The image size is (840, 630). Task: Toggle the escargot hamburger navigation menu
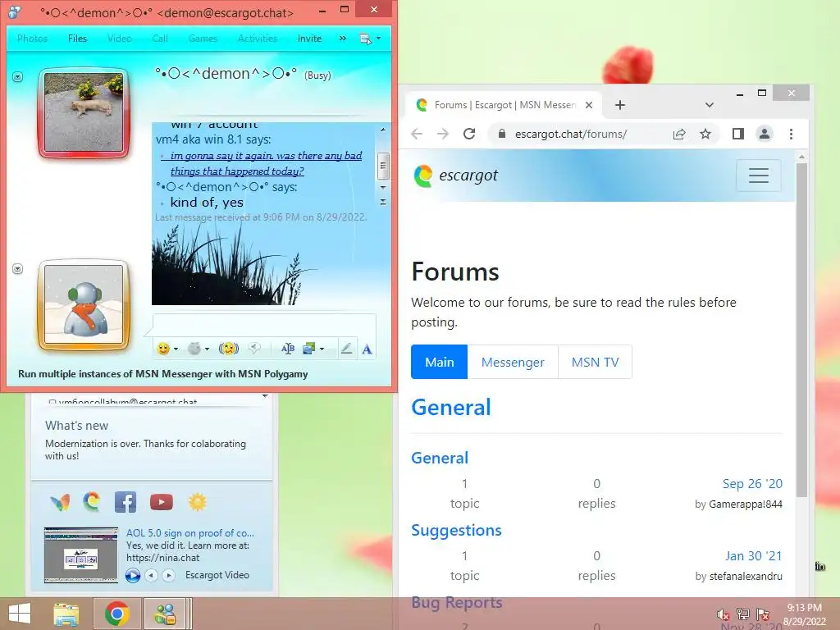(759, 176)
